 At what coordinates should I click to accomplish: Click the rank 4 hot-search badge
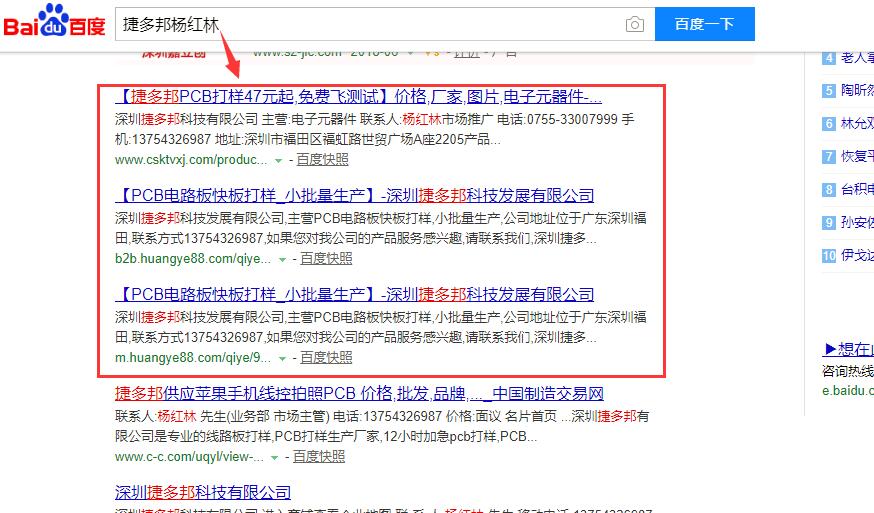tap(829, 58)
